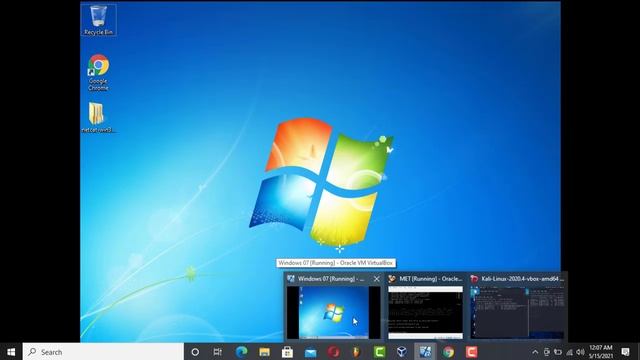Select the Google Chrome desktop shortcut
Viewport: 640px width, 360px height.
point(98,72)
